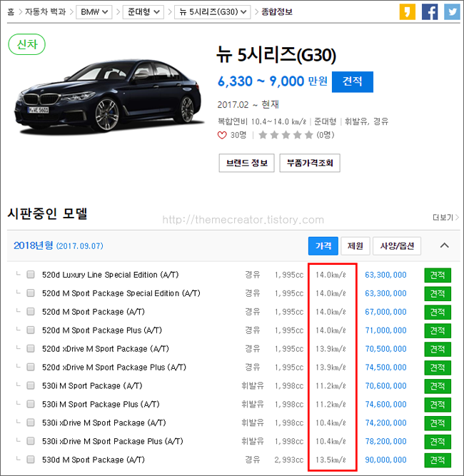Click 더보기 to show more models
The width and height of the screenshot is (464, 476).
[x=445, y=218]
